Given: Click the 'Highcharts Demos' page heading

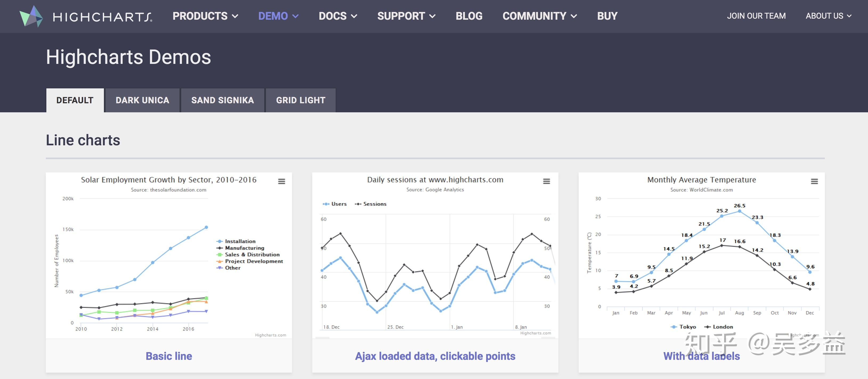Looking at the screenshot, I should [128, 57].
